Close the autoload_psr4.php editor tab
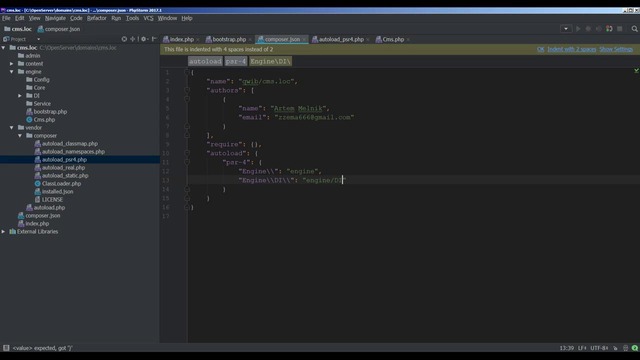Viewport: 640px width, 360px height. point(368,40)
